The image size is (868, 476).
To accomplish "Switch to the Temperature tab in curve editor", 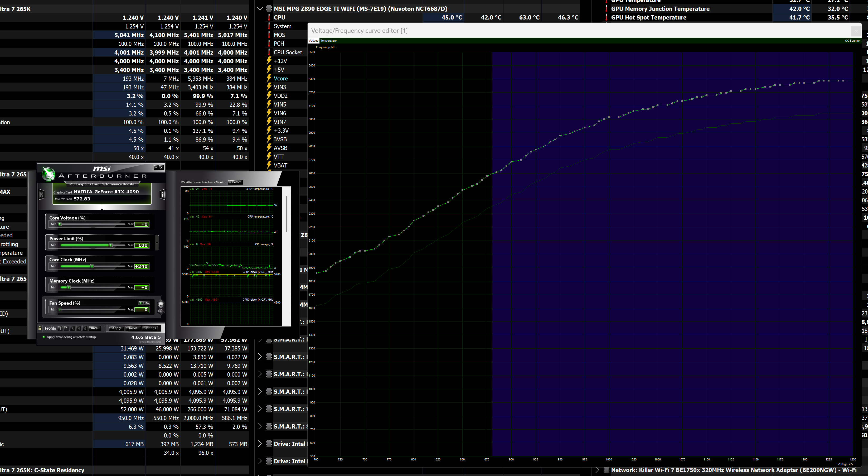I will pos(328,41).
